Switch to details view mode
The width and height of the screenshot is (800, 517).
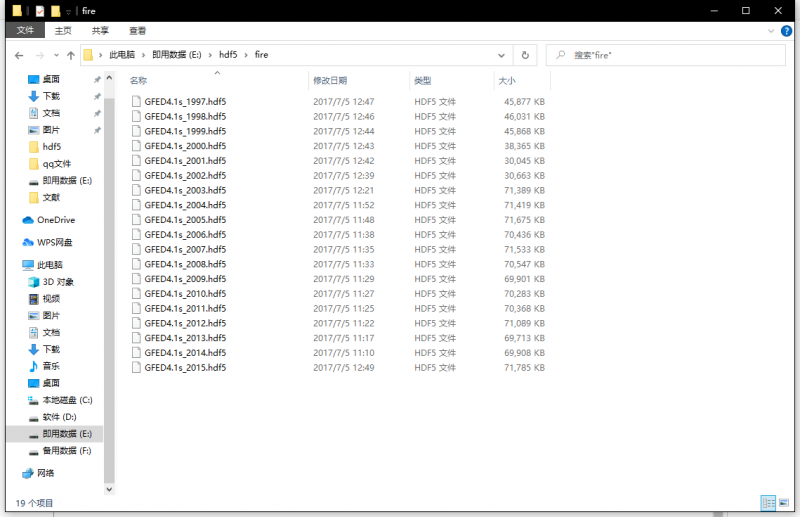point(768,502)
